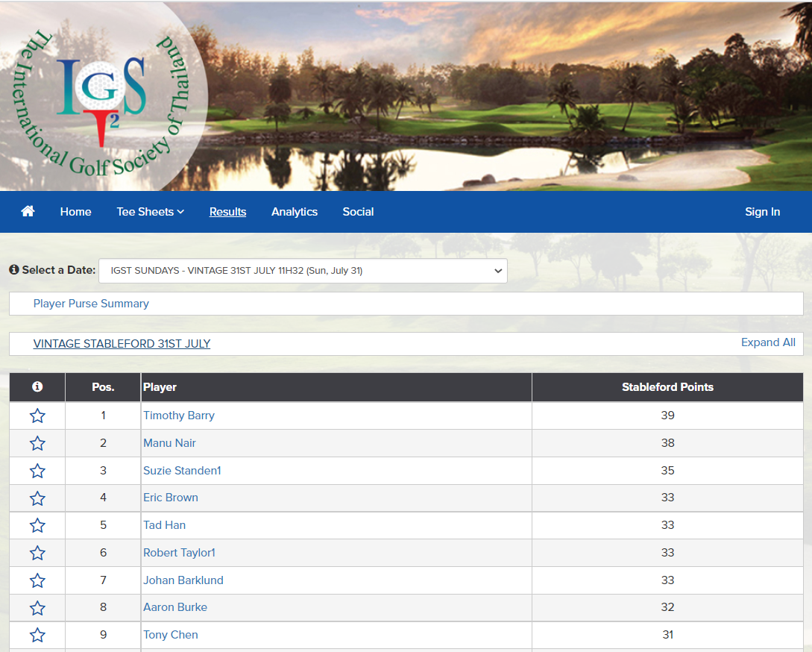The height and width of the screenshot is (652, 812).
Task: Click info icon in table header
Action: click(37, 386)
